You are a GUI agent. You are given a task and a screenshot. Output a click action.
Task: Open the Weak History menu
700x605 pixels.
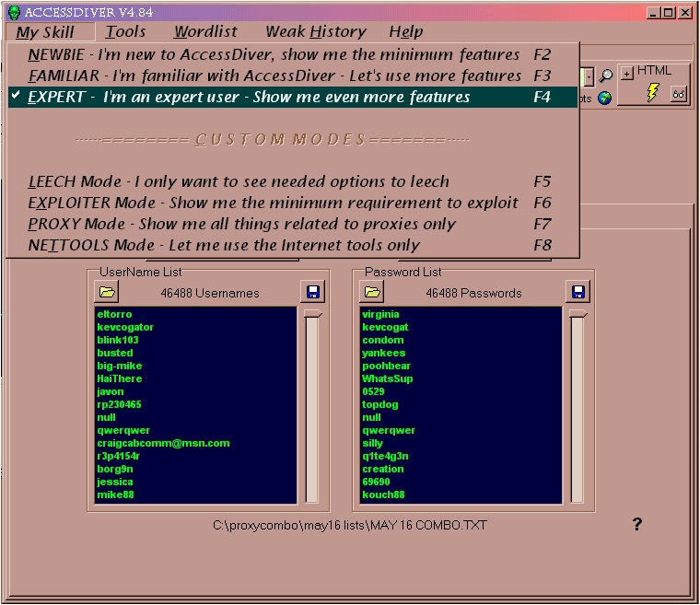(316, 31)
